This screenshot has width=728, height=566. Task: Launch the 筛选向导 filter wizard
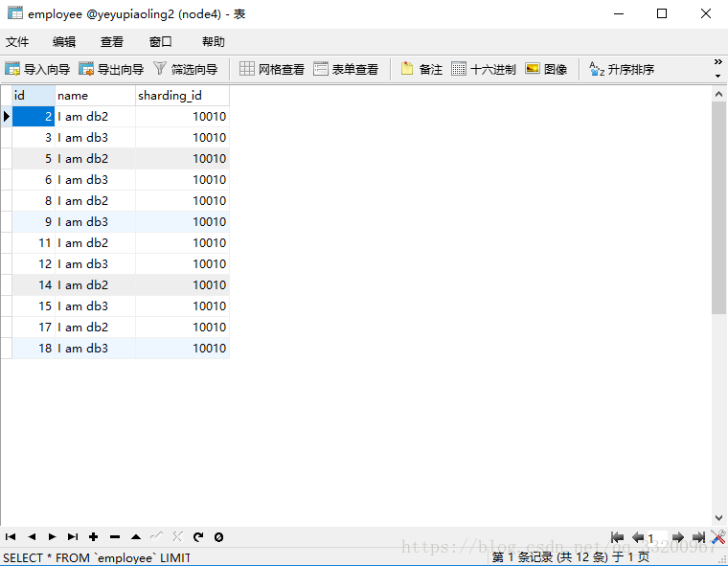pyautogui.click(x=186, y=69)
